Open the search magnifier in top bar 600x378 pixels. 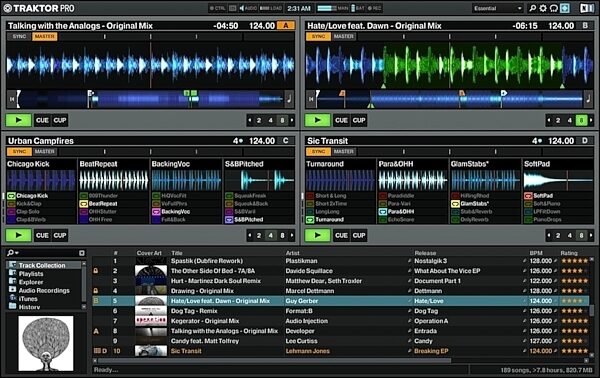click(x=532, y=8)
